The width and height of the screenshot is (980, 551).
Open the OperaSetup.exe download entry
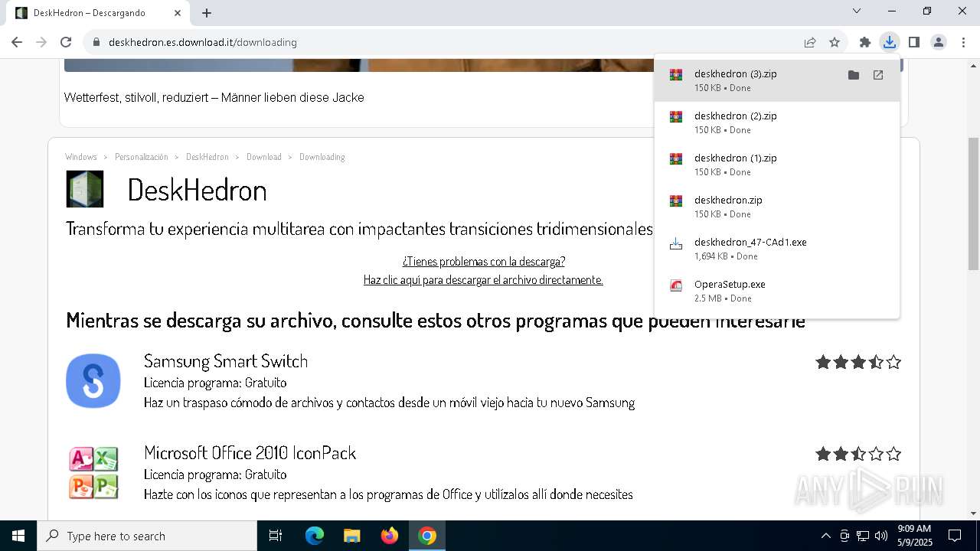(777, 291)
